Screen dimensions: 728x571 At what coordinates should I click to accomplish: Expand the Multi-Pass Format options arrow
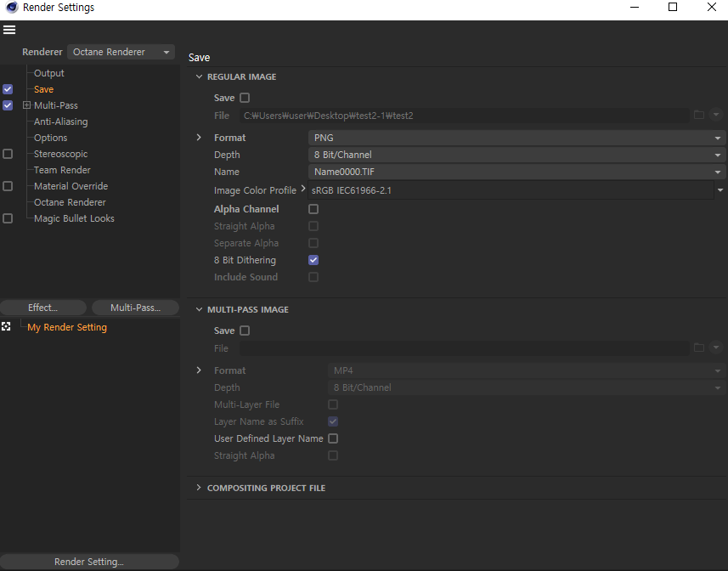click(x=199, y=370)
